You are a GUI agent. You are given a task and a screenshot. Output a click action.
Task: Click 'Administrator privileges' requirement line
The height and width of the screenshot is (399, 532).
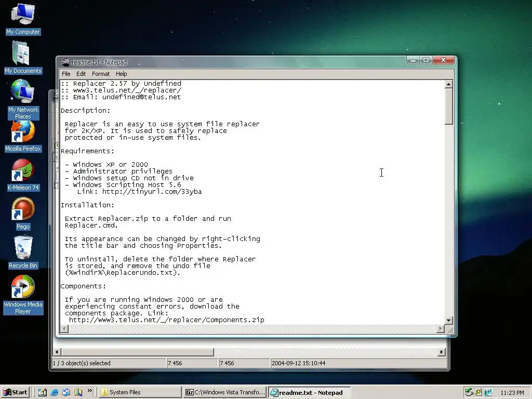[x=119, y=171]
